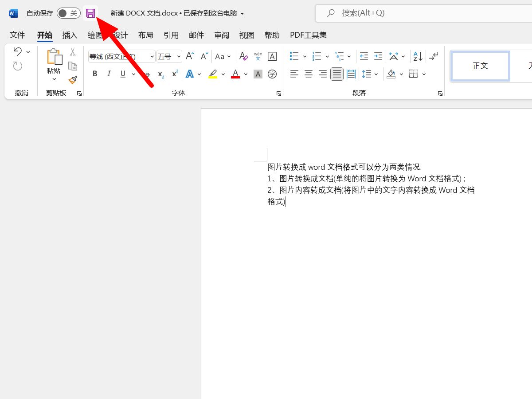Open the PDF工具集 tab
This screenshot has width=532, height=399.
[308, 35]
